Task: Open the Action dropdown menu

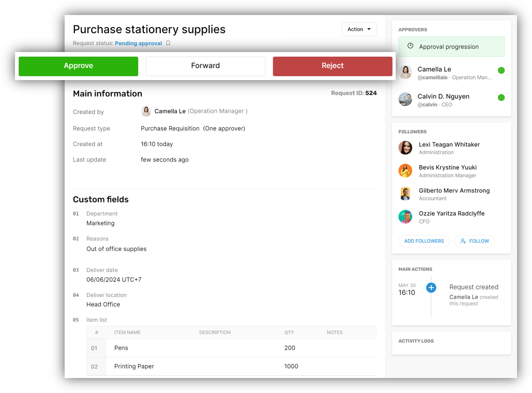Action: tap(359, 29)
